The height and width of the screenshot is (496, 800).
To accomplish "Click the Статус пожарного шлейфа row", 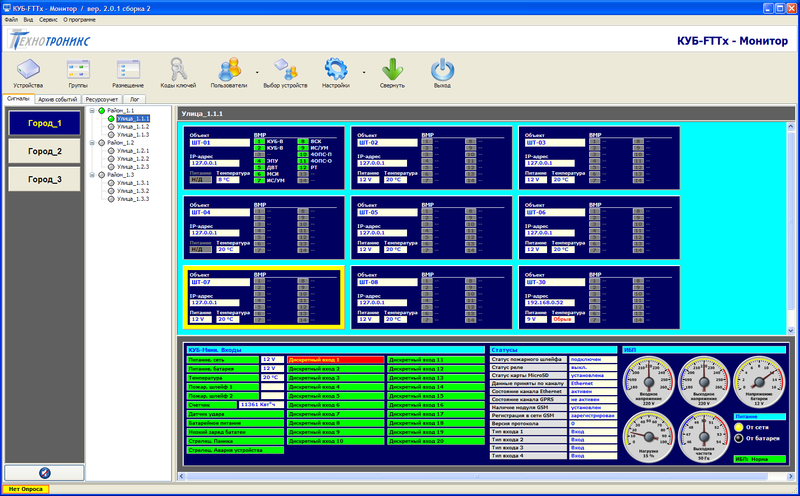I will pyautogui.click(x=553, y=359).
